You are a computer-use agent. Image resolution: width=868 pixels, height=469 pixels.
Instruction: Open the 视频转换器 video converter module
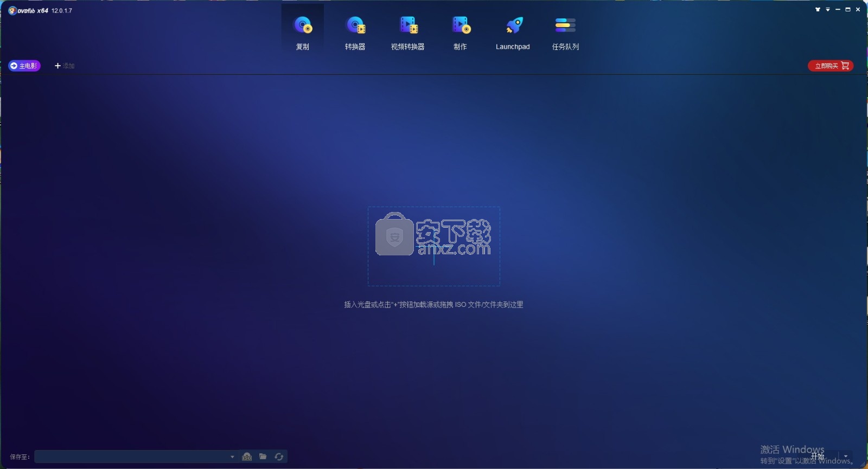[x=408, y=31]
